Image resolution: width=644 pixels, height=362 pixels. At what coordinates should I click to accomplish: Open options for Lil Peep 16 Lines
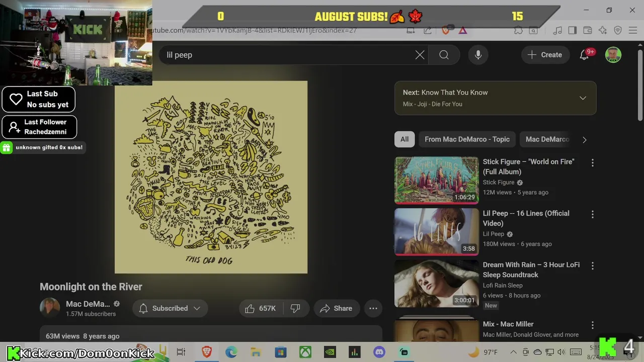(x=592, y=214)
